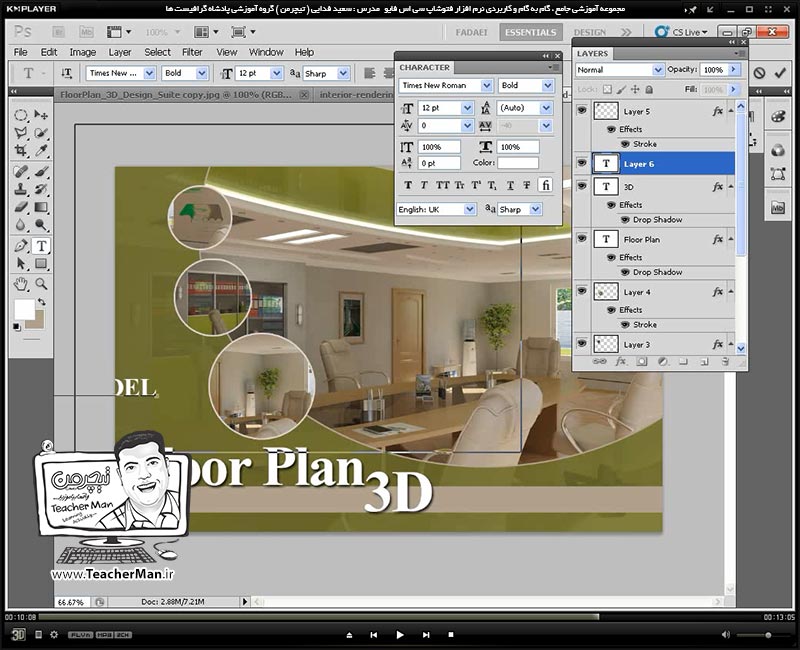Select the Path Selection tool
The height and width of the screenshot is (650, 800).
(x=20, y=264)
